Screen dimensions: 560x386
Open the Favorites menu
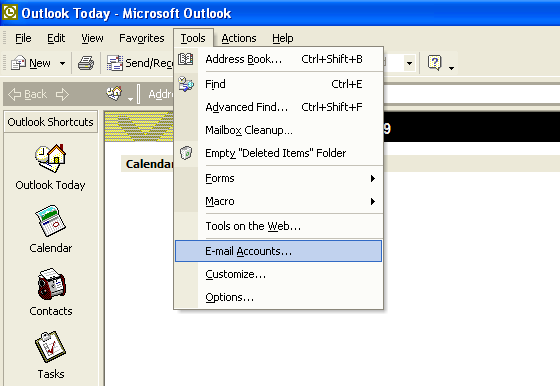click(x=142, y=38)
